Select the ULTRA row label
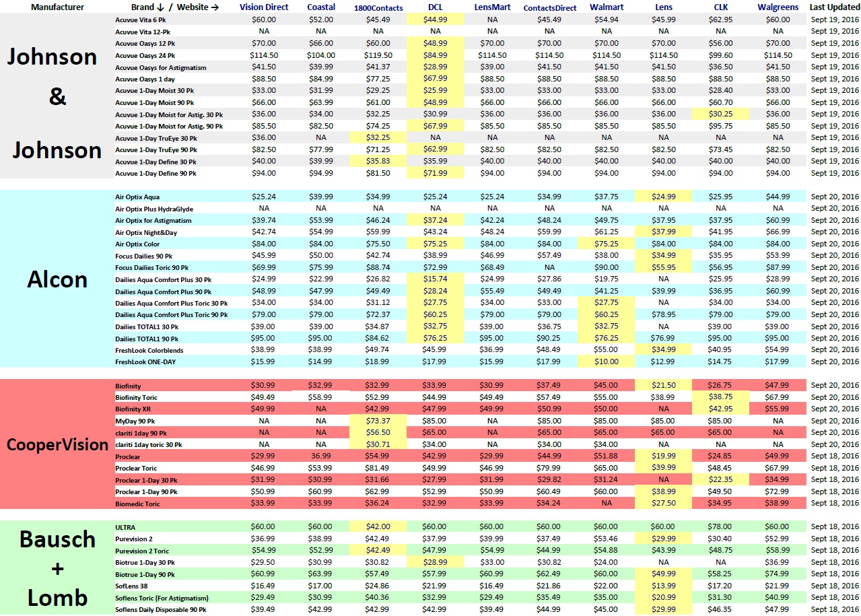 click(x=125, y=526)
